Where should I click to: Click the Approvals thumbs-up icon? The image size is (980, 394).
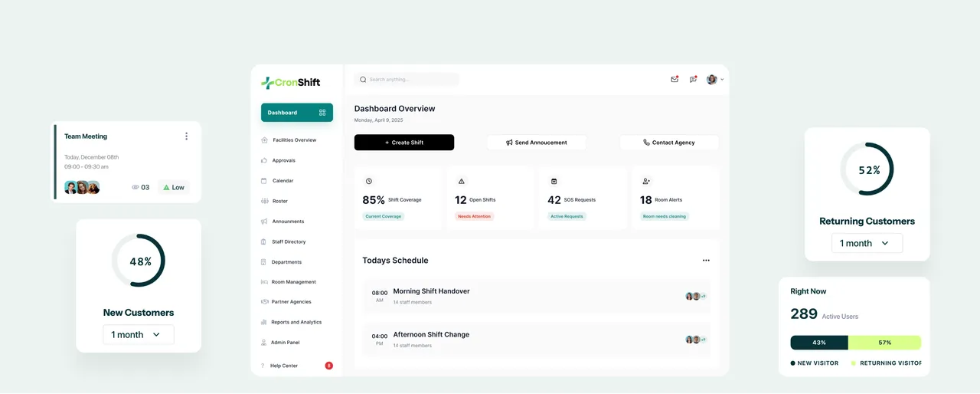pyautogui.click(x=265, y=160)
